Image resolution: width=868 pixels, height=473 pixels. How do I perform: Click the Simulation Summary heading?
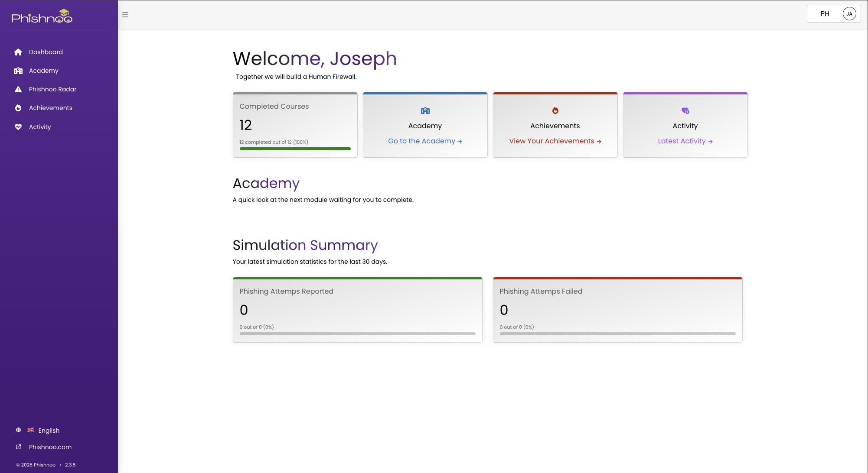pos(305,245)
